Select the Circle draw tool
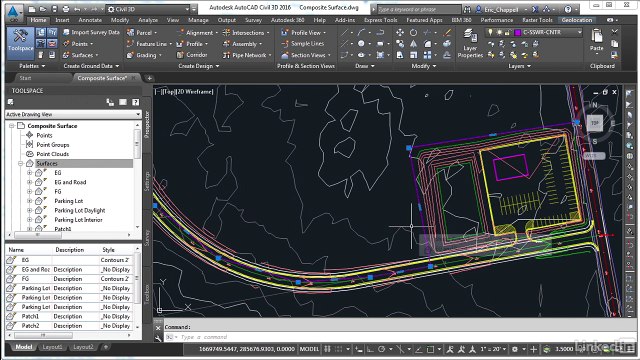Image resolution: width=640 pixels, height=360 pixels. point(361,44)
